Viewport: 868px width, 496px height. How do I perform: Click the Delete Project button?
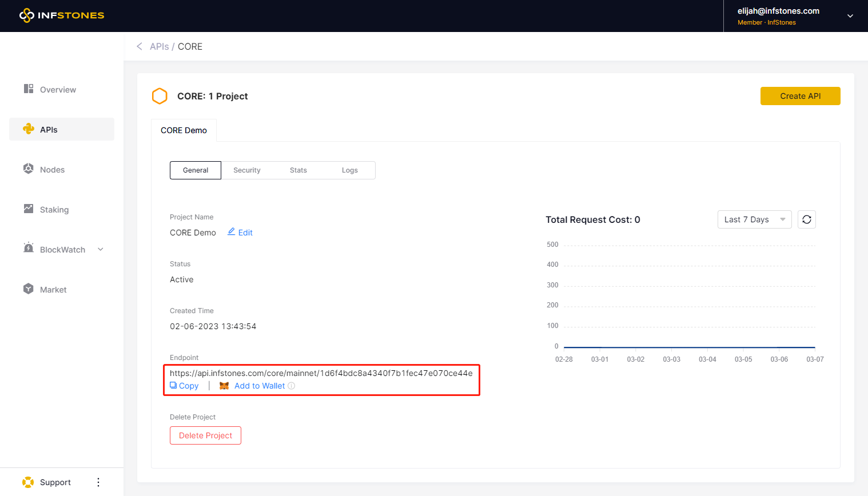205,435
